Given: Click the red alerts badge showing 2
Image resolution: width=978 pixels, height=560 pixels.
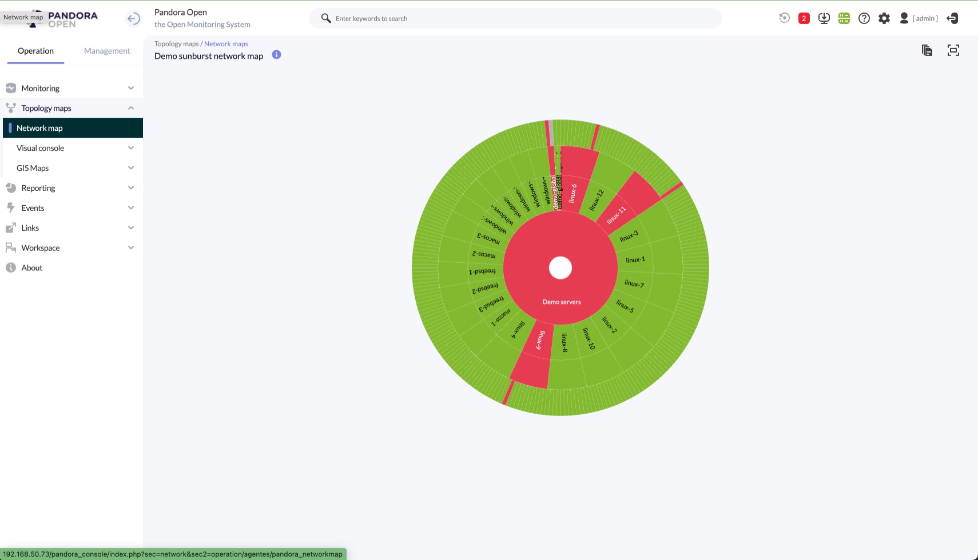Looking at the screenshot, I should (804, 18).
